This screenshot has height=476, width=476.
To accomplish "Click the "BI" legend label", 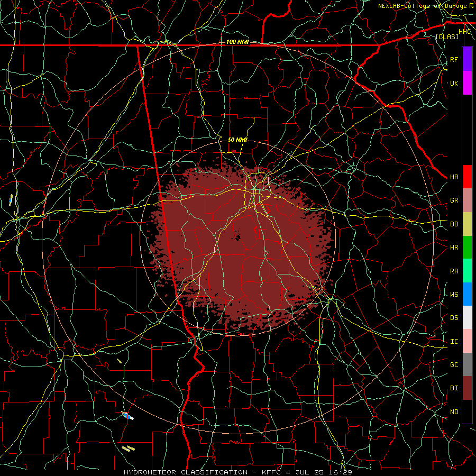I will coord(454,388).
